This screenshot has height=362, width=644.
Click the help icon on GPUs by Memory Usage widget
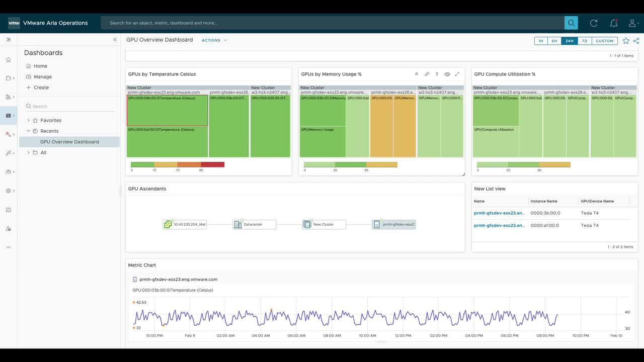pos(437,73)
